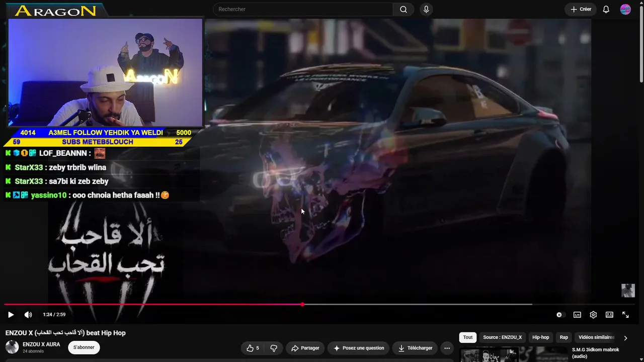The width and height of the screenshot is (644, 362).
Task: Select the Tout filter chip
Action: coord(468,337)
